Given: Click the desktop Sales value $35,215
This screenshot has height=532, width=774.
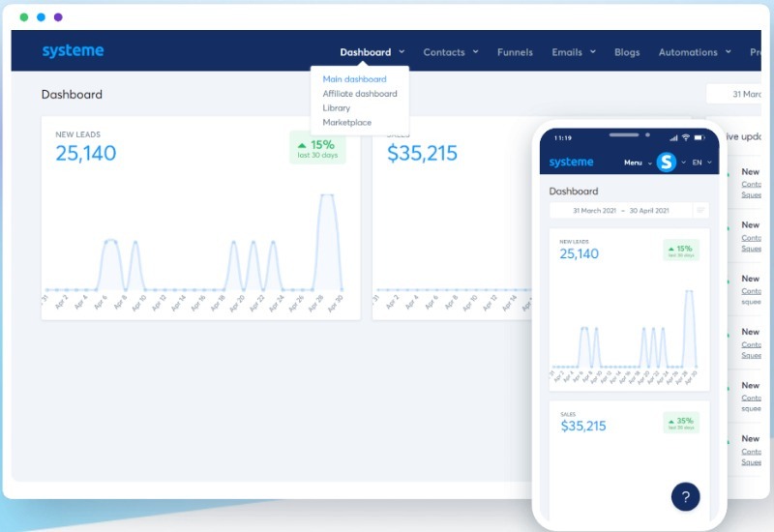Looking at the screenshot, I should 422,153.
